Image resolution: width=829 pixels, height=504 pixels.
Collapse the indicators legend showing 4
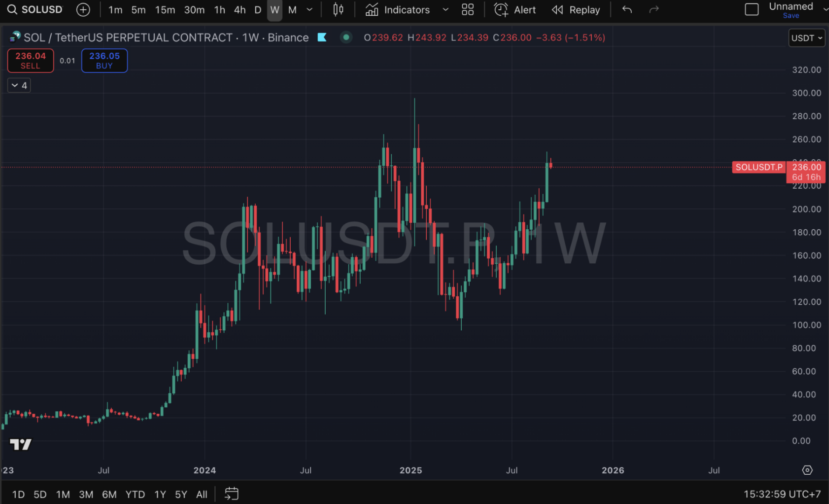(x=19, y=85)
